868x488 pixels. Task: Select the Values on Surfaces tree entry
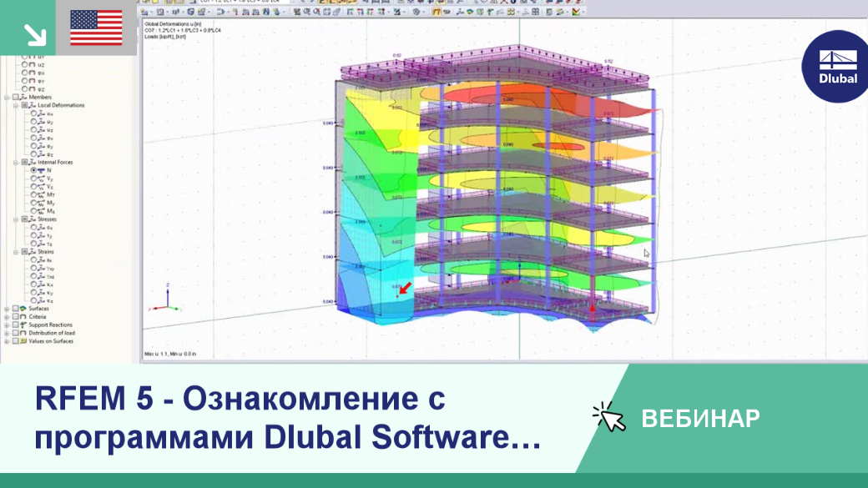(51, 341)
